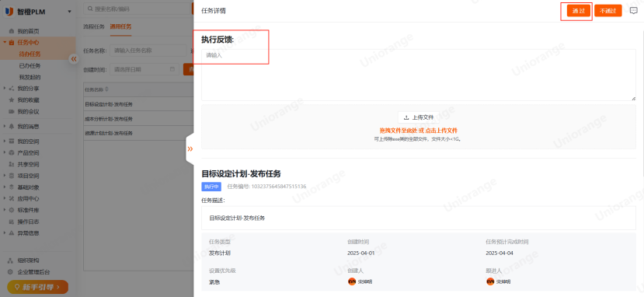Click the 任务类型 value 发布计划
The width and height of the screenshot is (644, 297).
(220, 253)
